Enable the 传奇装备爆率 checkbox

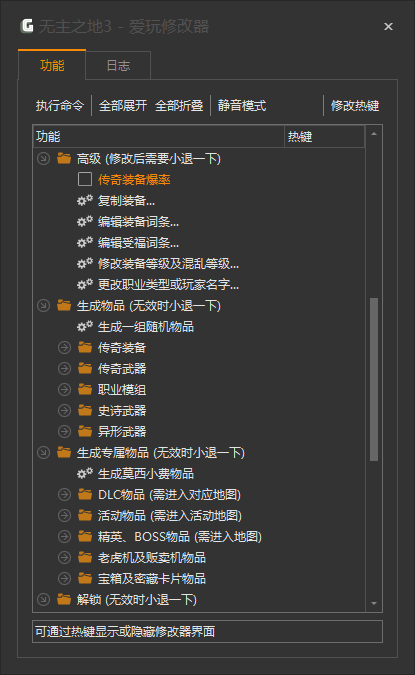pyautogui.click(x=85, y=179)
